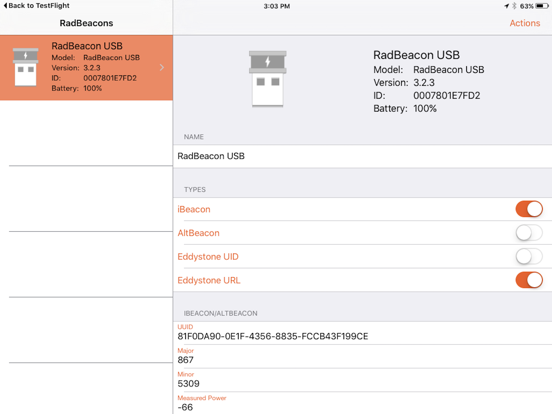Click the location arrow status icon
This screenshot has width=552, height=414.
(506, 6)
